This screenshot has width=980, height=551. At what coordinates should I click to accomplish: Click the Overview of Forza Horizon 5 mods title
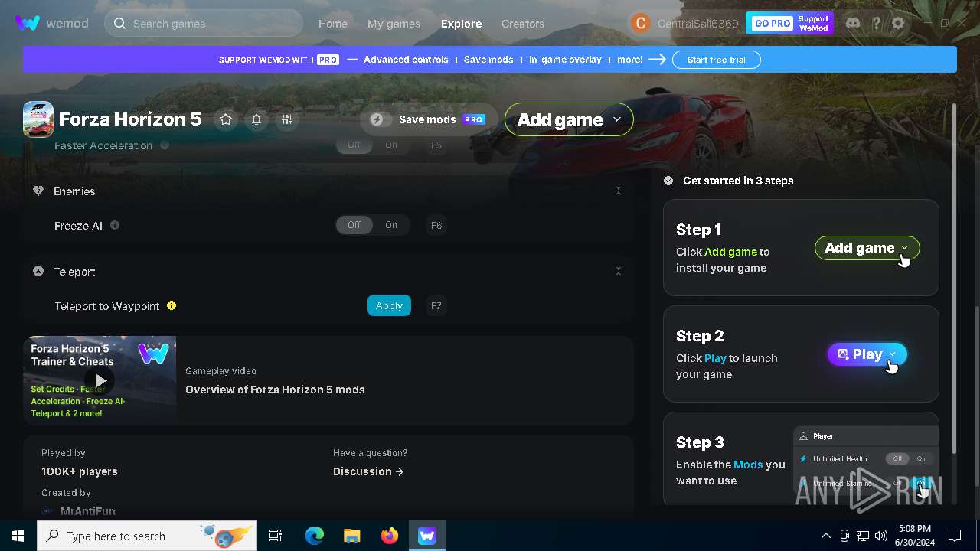(275, 390)
